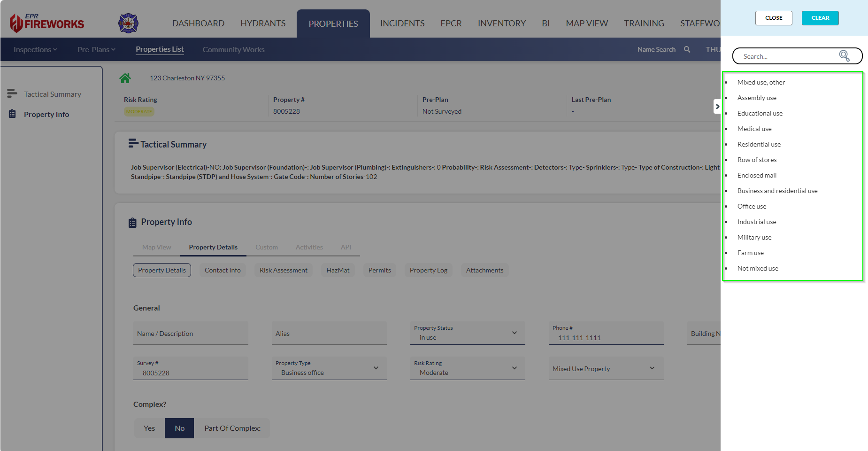The height and width of the screenshot is (451, 868).
Task: Click the Name / Description field
Action: [190, 334]
